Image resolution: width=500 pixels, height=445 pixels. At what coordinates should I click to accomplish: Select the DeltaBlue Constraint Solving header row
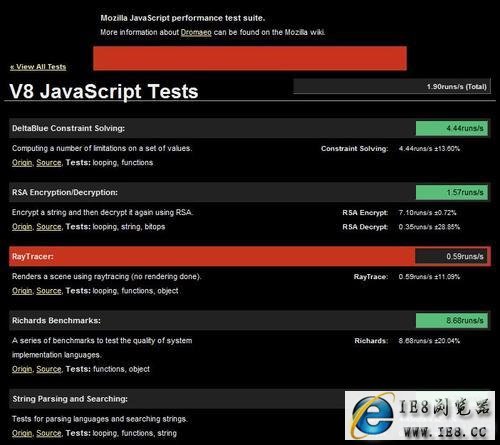(250, 128)
